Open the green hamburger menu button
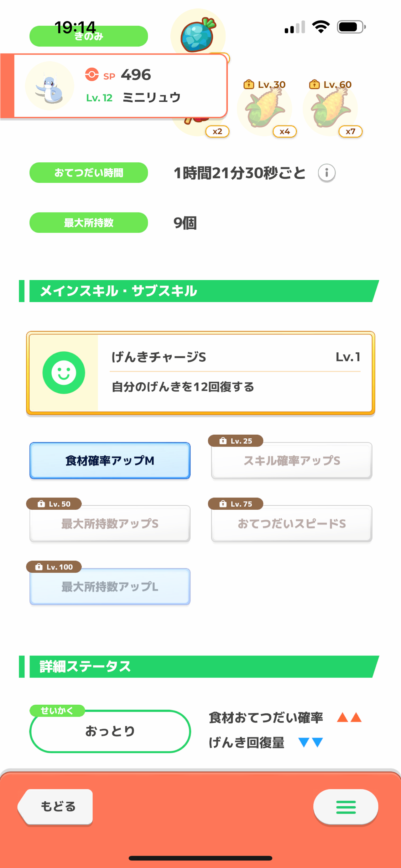Screen dimensions: 401x868 pos(346,807)
